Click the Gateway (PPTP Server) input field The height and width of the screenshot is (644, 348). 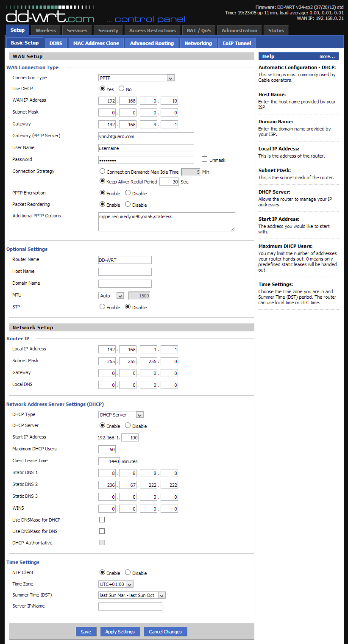[x=146, y=136]
